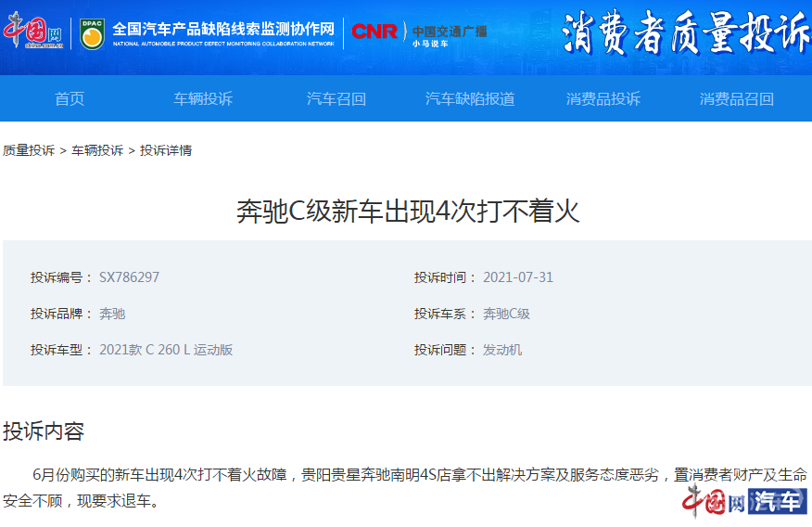Viewport: 812px width, 527px height.
Task: Click the DPAC shield logo
Action: click(x=92, y=33)
